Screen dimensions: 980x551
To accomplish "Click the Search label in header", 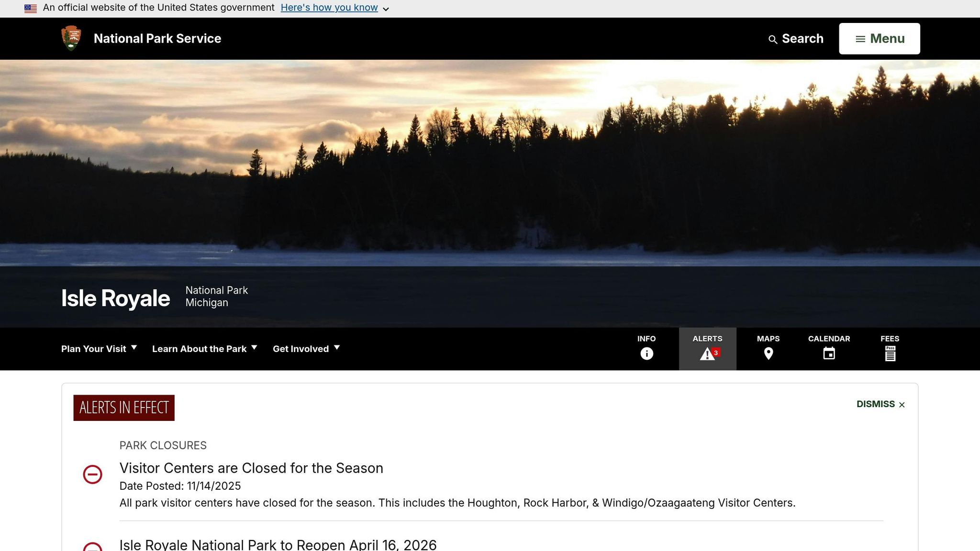I will pyautogui.click(x=802, y=38).
